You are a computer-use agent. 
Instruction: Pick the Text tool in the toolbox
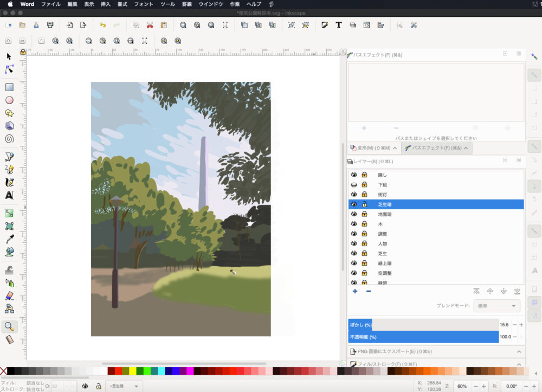point(9,196)
